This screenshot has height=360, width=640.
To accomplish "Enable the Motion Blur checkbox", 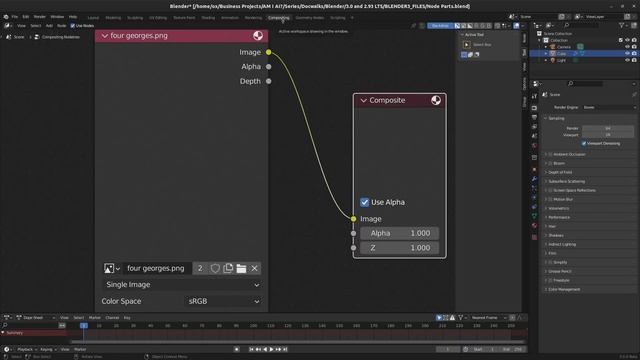I will pos(550,199).
